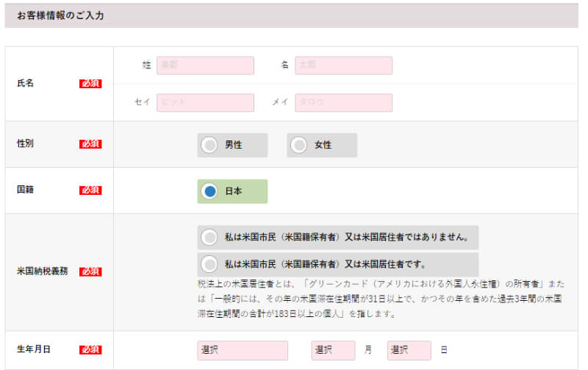
Task: Focus the メイ katakana given name field
Action: [343, 102]
